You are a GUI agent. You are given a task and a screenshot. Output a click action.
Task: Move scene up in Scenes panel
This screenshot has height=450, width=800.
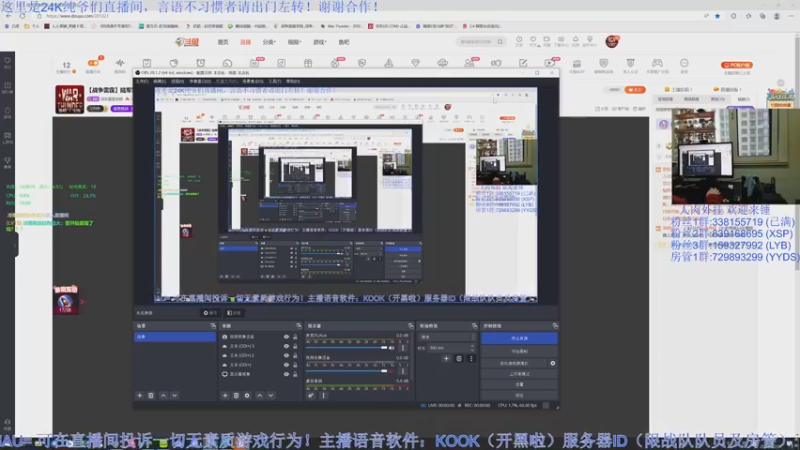(x=163, y=395)
